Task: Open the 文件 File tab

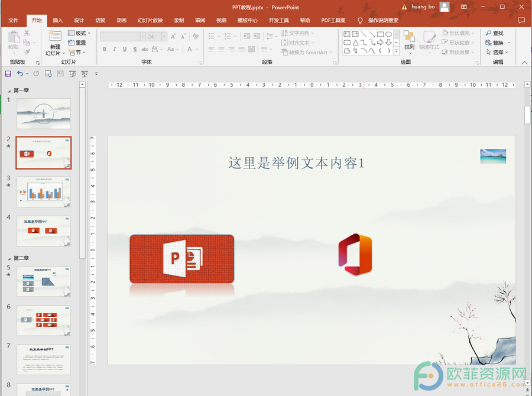Action: pyautogui.click(x=14, y=20)
